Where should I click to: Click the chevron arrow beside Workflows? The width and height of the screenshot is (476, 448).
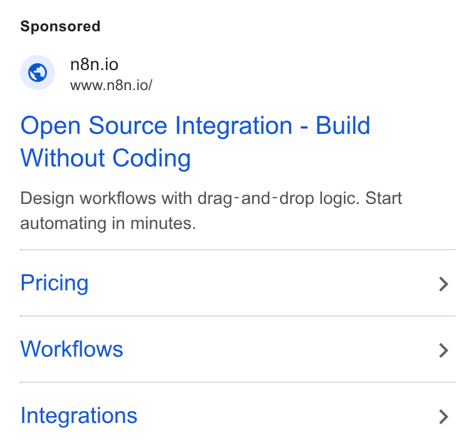(443, 350)
